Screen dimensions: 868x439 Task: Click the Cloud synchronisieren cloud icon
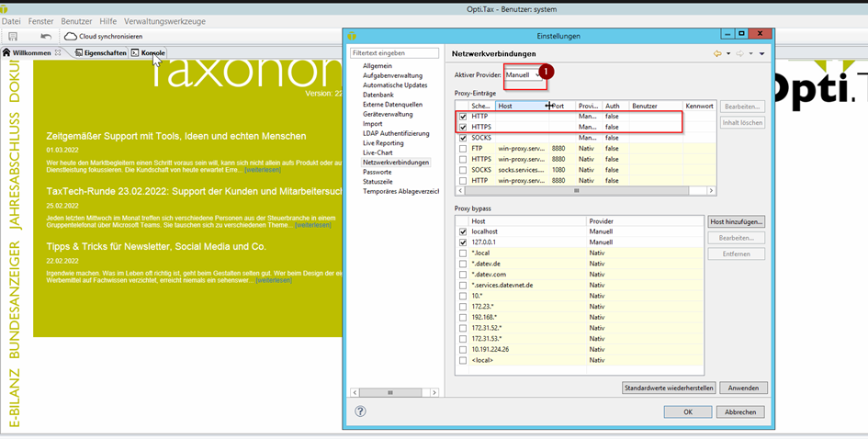pos(71,36)
